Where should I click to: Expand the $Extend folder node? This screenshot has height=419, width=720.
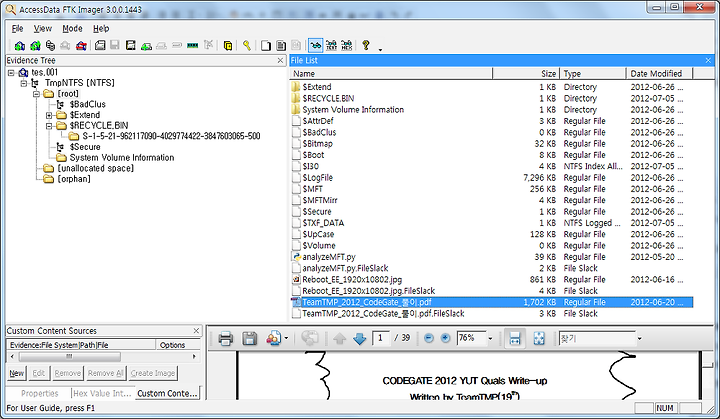tap(49, 115)
